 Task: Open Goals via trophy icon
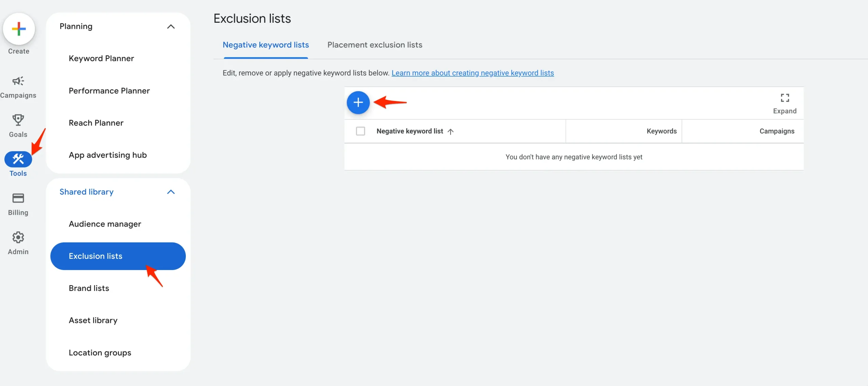[x=18, y=120]
